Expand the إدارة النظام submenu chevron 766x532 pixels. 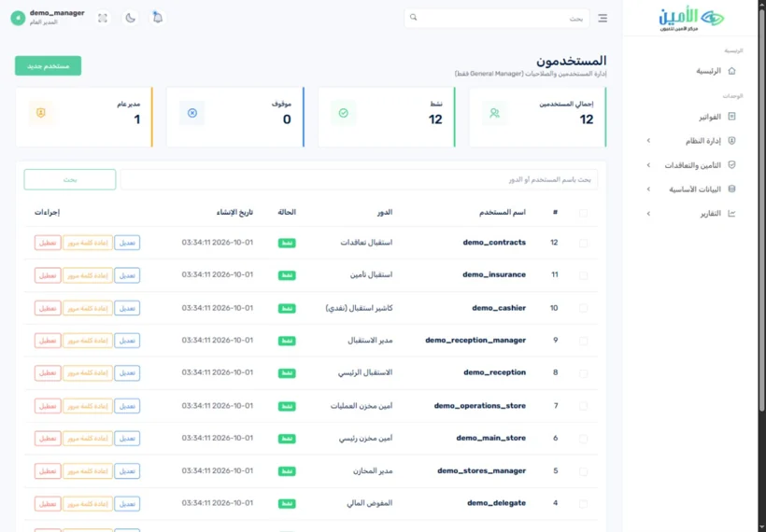click(x=648, y=141)
